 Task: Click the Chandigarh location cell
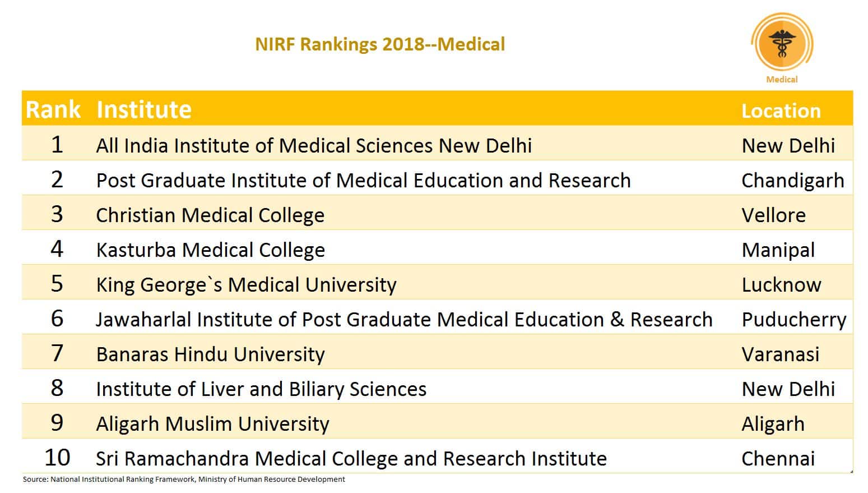pyautogui.click(x=792, y=181)
